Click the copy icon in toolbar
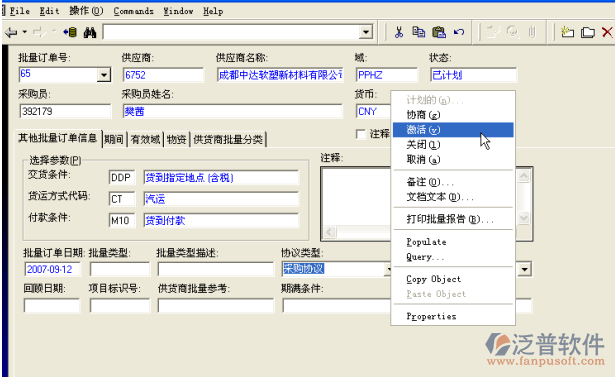Screen dimensions: 615x377 coord(418,32)
